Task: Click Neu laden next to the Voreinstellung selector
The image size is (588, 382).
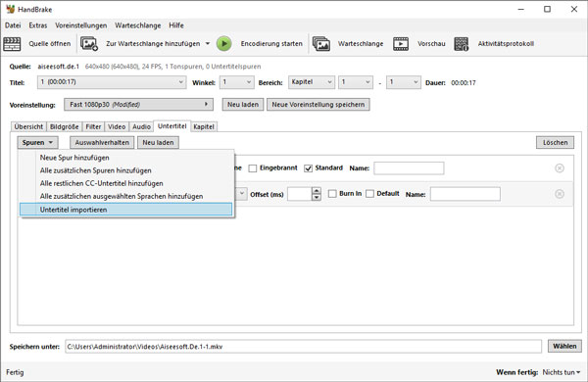Action: 243,105
